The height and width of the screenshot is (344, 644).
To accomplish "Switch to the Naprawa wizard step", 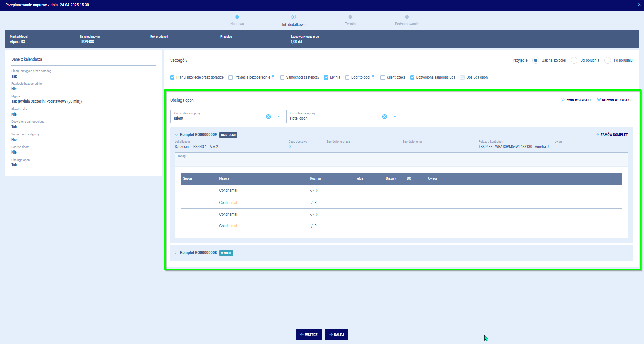I will (x=237, y=17).
